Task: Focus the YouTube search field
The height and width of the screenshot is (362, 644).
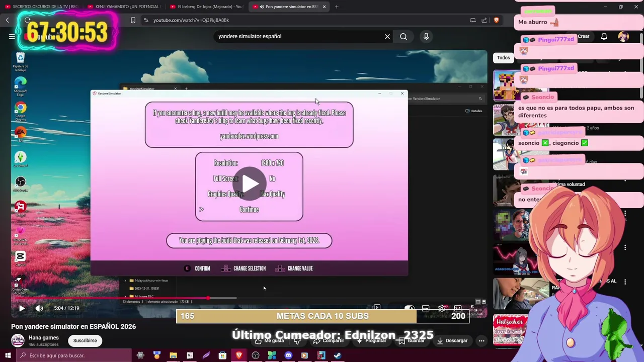Action: (x=299, y=36)
